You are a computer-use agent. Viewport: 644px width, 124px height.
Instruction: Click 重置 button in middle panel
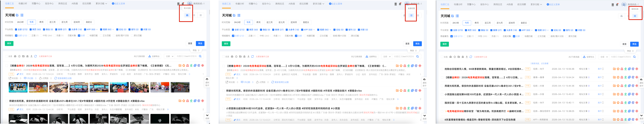coord(408,44)
